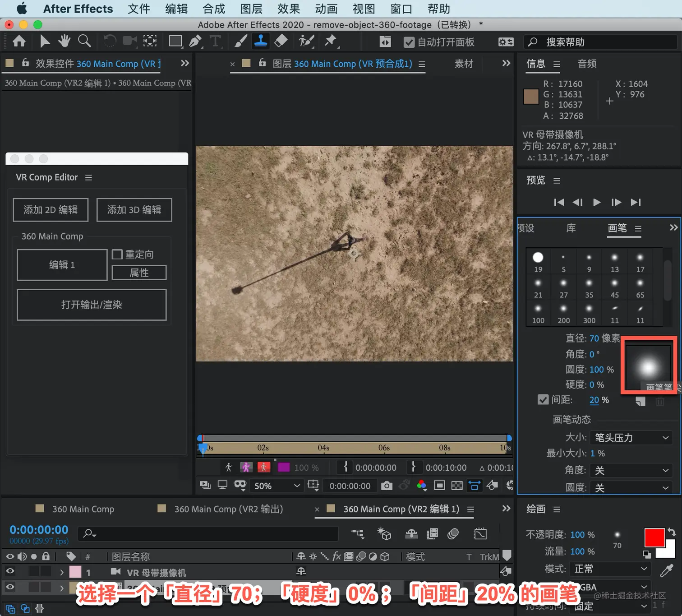The height and width of the screenshot is (616, 682).
Task: Expand the panel overflow arrows by 素材
Action: point(506,63)
